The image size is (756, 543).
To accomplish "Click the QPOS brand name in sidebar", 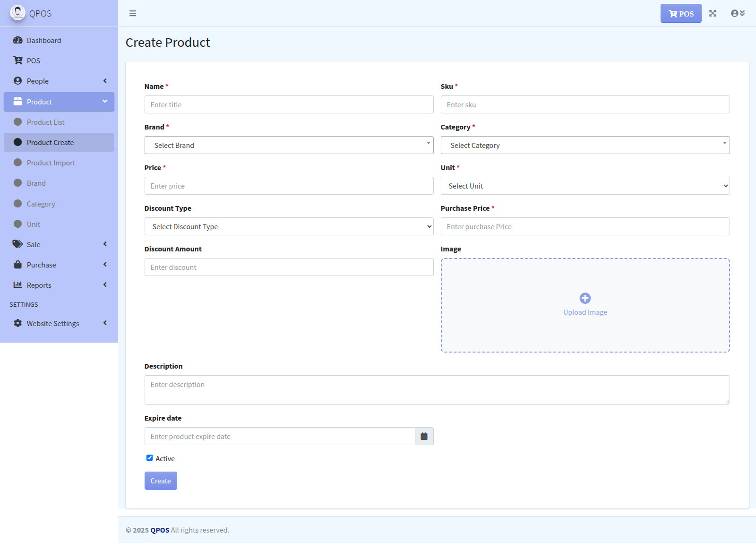I will (40, 13).
